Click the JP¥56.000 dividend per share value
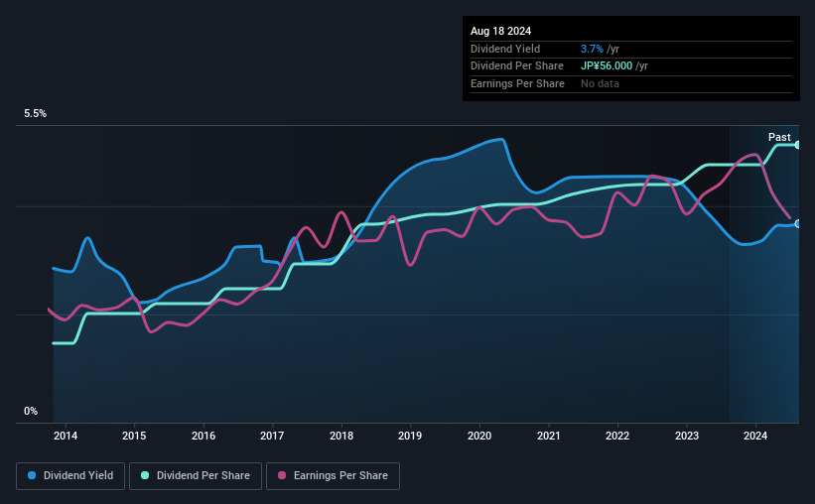The image size is (815, 504). click(x=607, y=66)
